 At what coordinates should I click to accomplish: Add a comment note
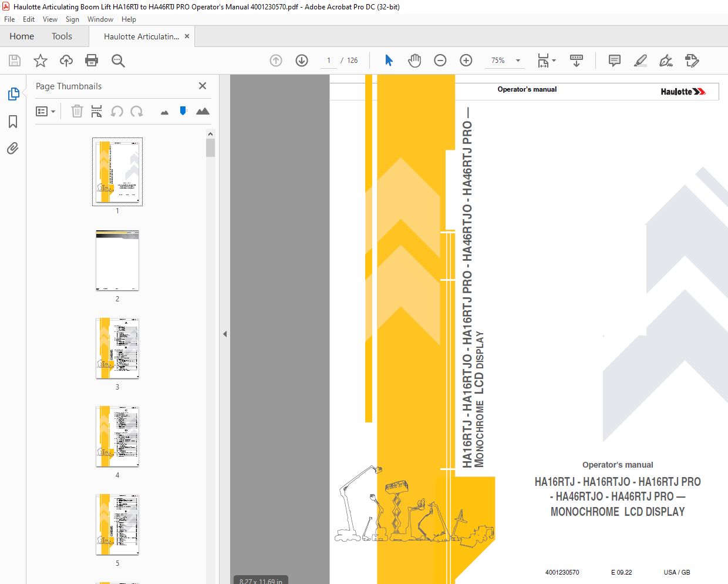click(x=615, y=61)
